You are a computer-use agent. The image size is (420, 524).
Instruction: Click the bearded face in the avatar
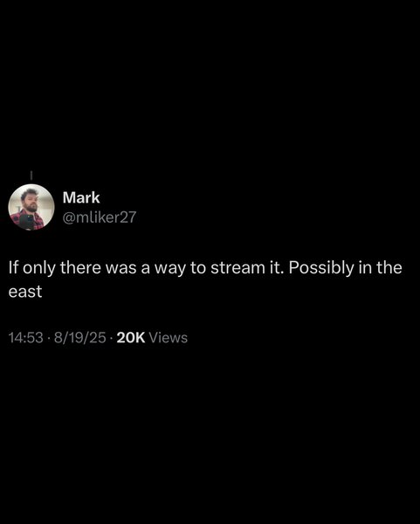[x=30, y=200]
